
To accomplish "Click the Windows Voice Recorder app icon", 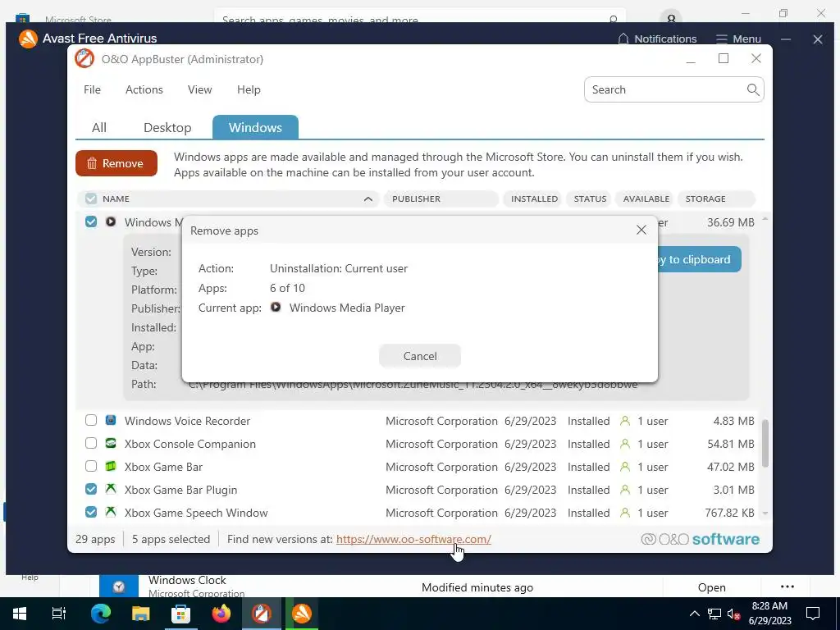I will click(111, 420).
